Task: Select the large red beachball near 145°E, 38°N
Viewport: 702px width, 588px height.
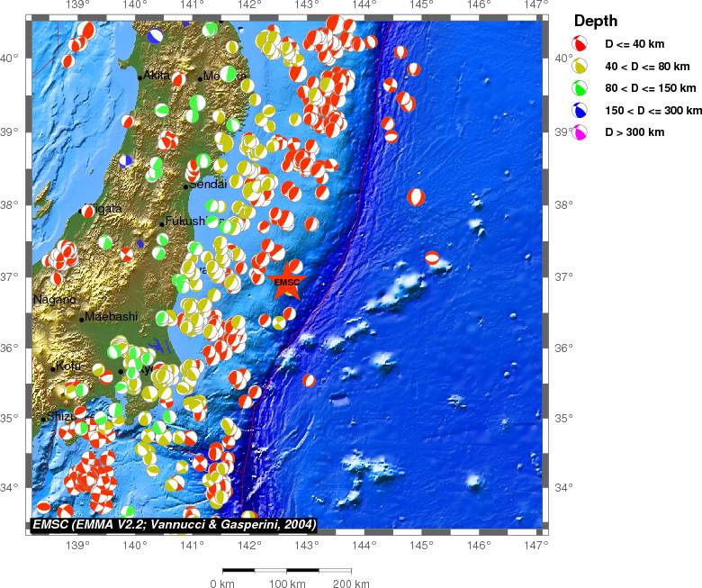Action: 416,196
